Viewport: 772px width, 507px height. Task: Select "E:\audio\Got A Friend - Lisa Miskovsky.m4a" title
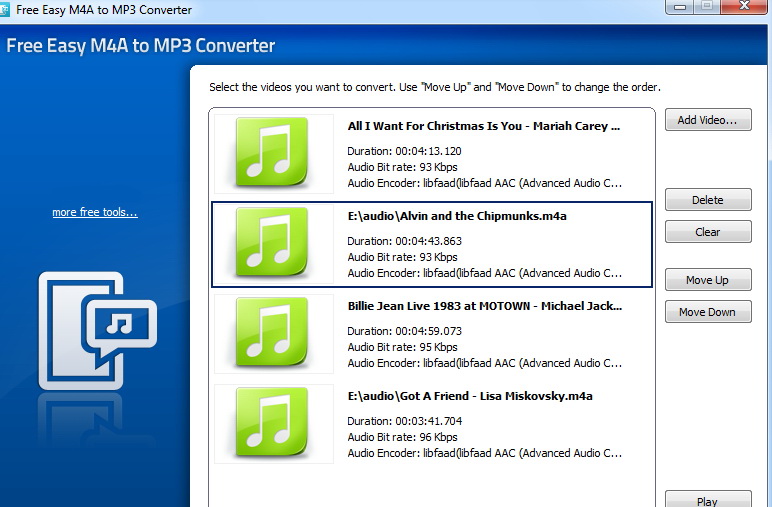pos(470,396)
